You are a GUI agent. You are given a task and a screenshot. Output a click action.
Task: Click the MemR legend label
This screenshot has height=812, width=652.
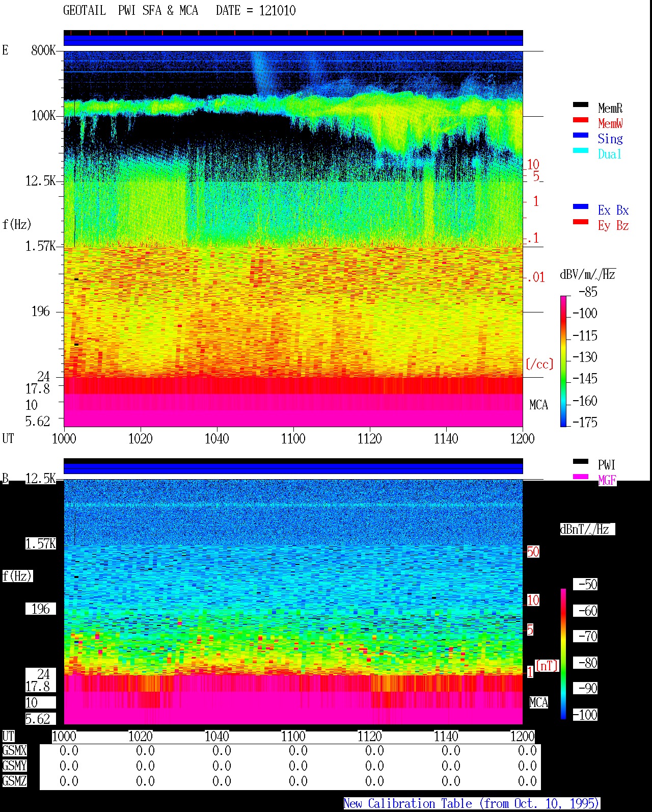click(610, 108)
